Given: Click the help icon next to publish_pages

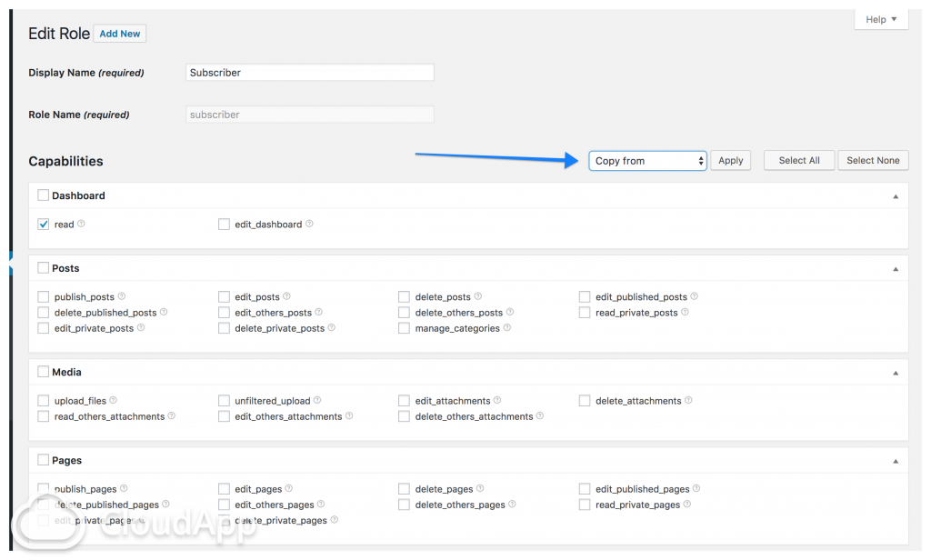Looking at the screenshot, I should click(x=125, y=488).
